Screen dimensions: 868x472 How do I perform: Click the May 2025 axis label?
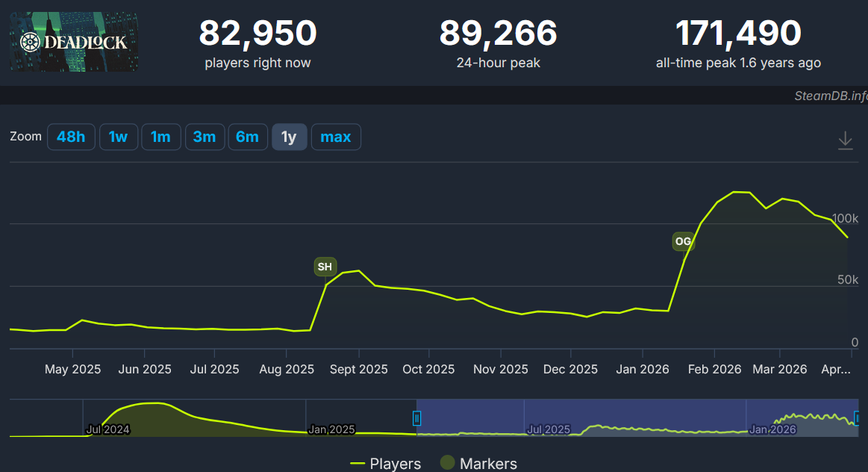(72, 369)
